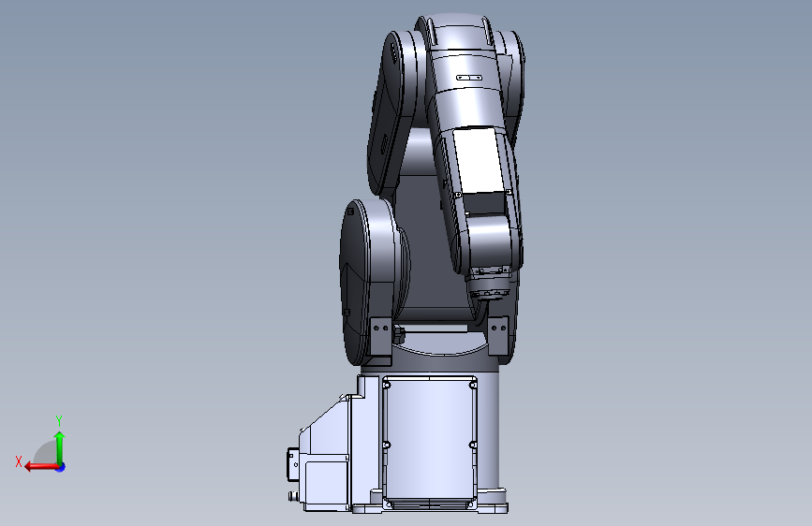Select the white label panel on forearm

pos(480,160)
